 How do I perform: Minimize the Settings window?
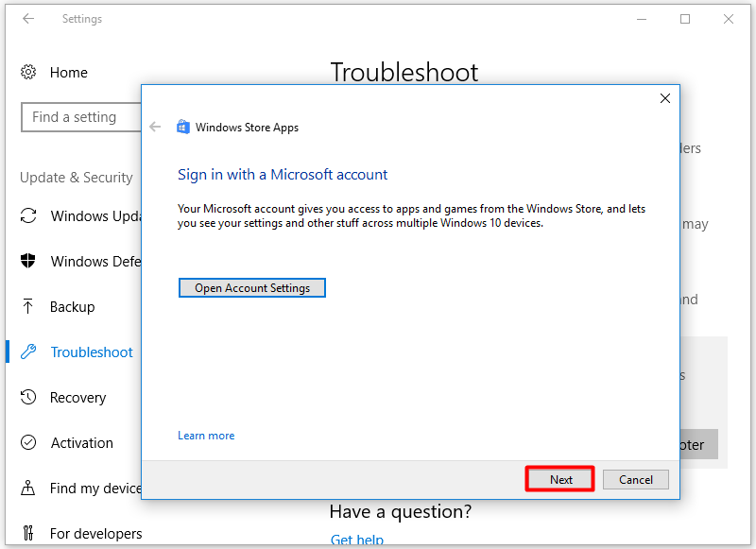[642, 19]
